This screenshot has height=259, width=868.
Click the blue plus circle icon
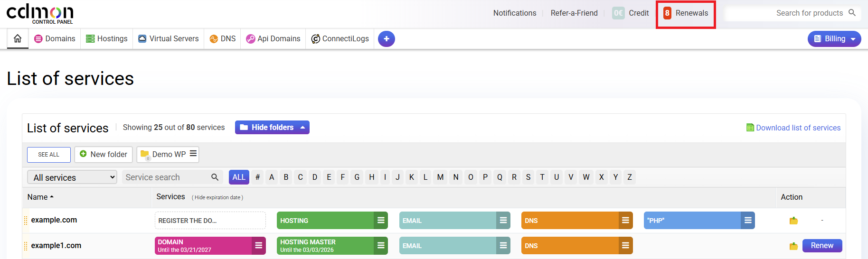click(x=386, y=39)
